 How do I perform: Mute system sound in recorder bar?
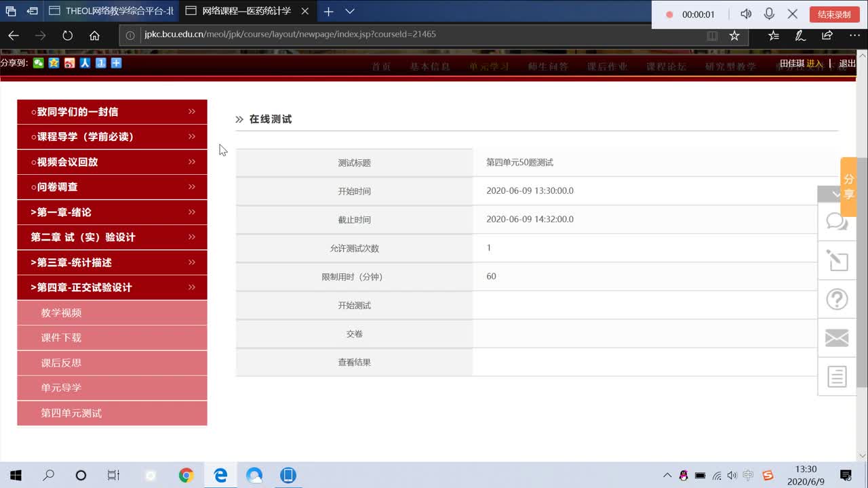pos(746,14)
